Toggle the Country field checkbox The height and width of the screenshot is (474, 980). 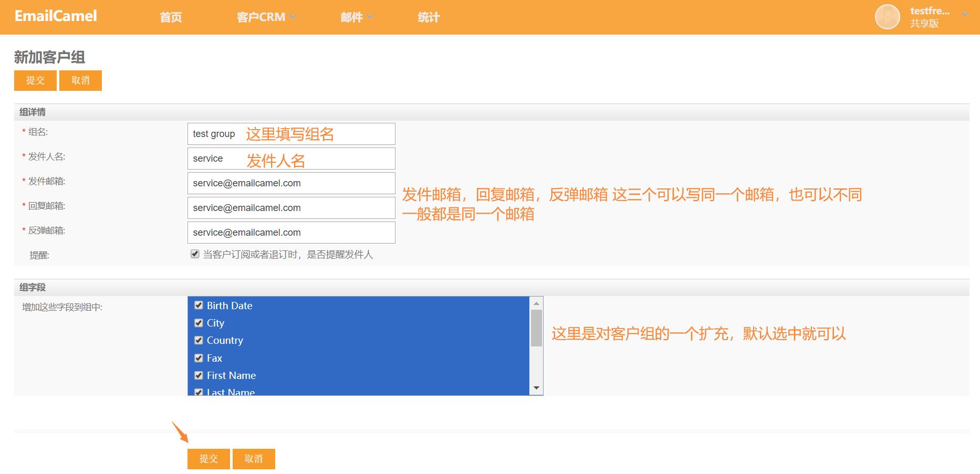[x=199, y=340]
